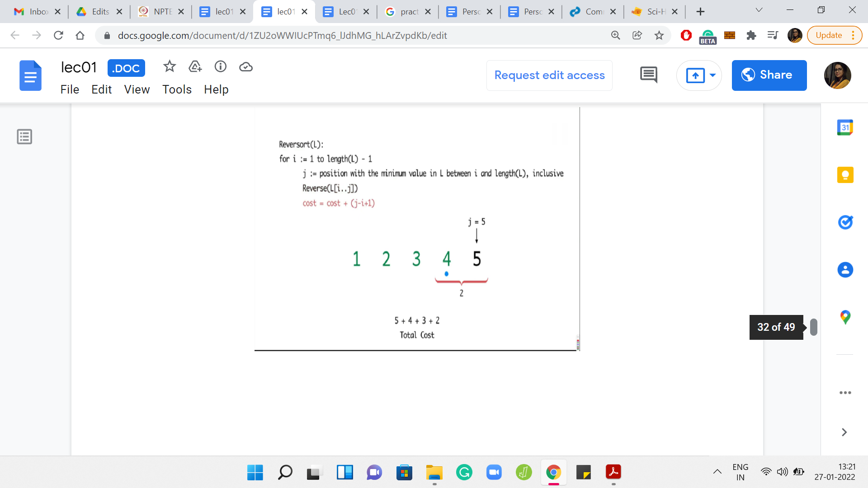Open the Tools menu
The height and width of the screenshot is (488, 868).
[177, 89]
